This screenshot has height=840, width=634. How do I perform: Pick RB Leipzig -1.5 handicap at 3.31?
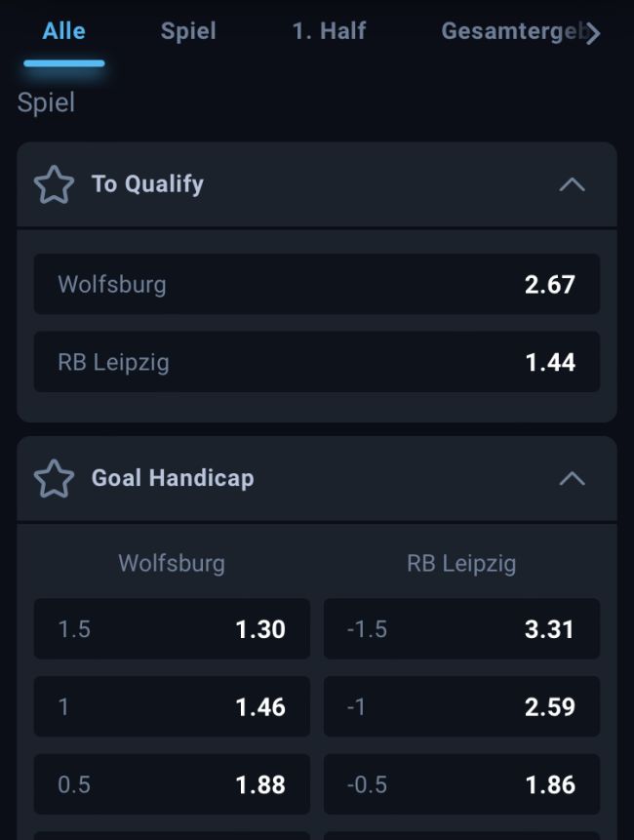click(x=461, y=629)
